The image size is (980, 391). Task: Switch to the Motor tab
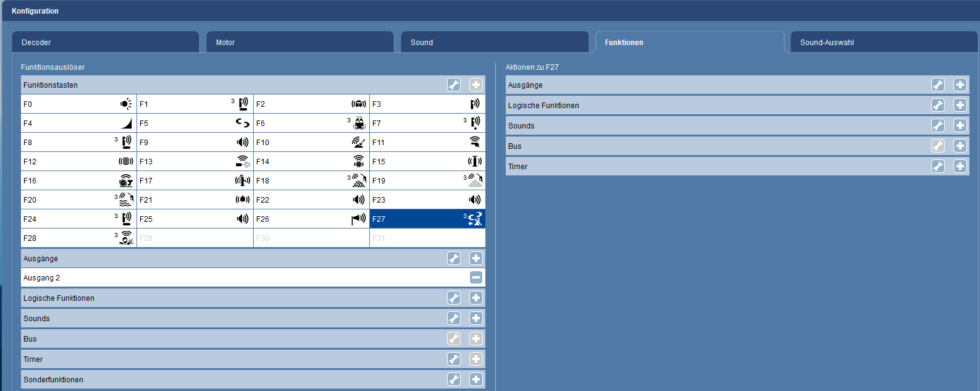click(299, 43)
